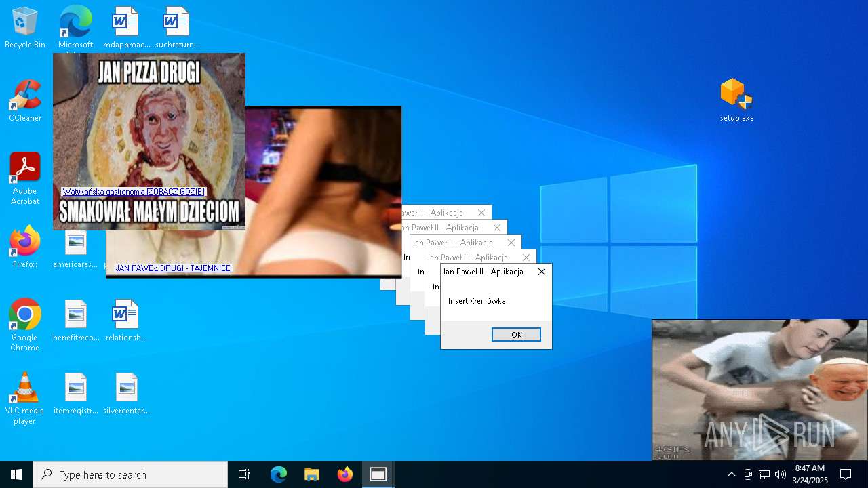Viewport: 868px width, 488px height.
Task: Open the benefitreco... image file
Action: click(75, 321)
